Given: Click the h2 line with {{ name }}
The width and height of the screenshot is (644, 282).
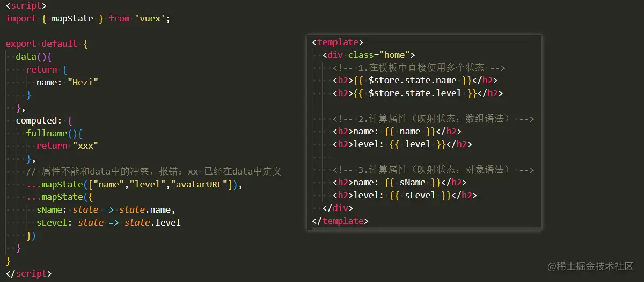Looking at the screenshot, I should 397,131.
